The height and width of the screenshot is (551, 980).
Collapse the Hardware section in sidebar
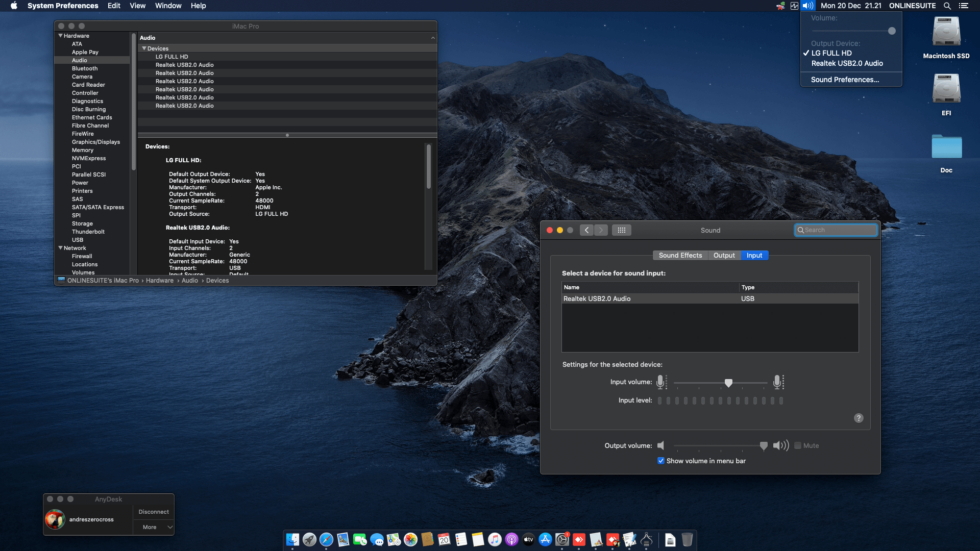(x=61, y=36)
